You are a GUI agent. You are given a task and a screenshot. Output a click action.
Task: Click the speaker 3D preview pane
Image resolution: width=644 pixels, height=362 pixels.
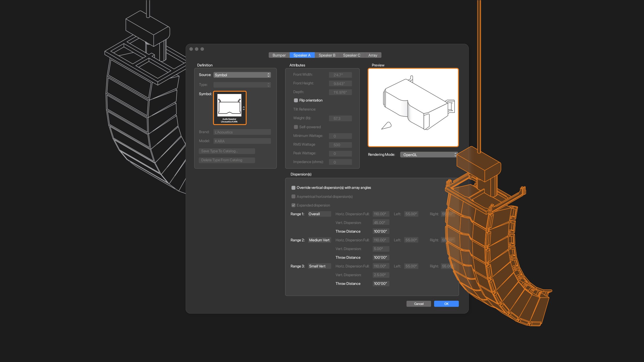[413, 108]
